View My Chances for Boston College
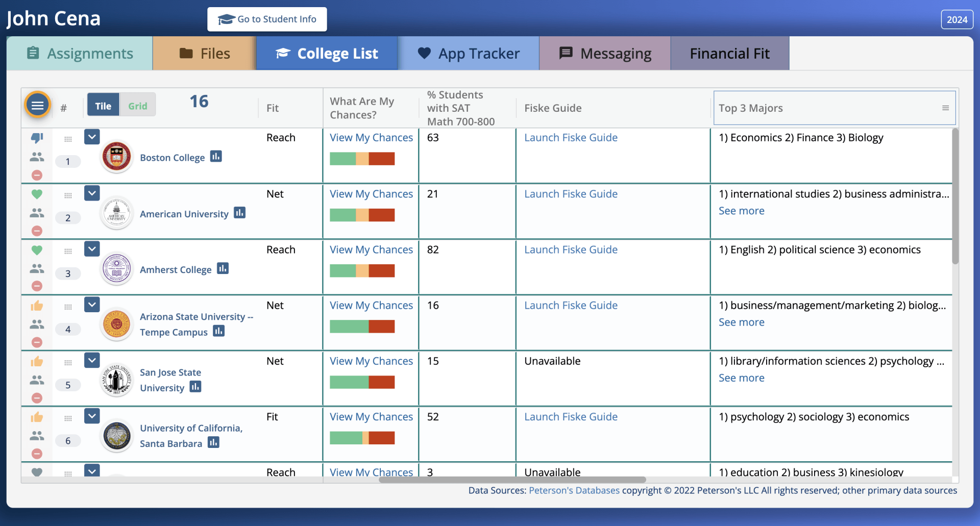Viewport: 980px width, 526px height. pyautogui.click(x=371, y=138)
